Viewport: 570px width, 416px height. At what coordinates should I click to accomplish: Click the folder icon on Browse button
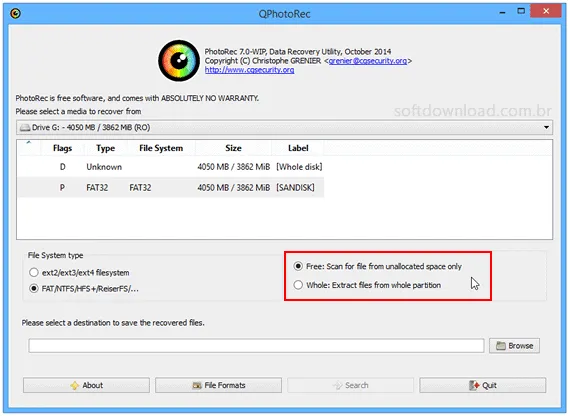501,345
